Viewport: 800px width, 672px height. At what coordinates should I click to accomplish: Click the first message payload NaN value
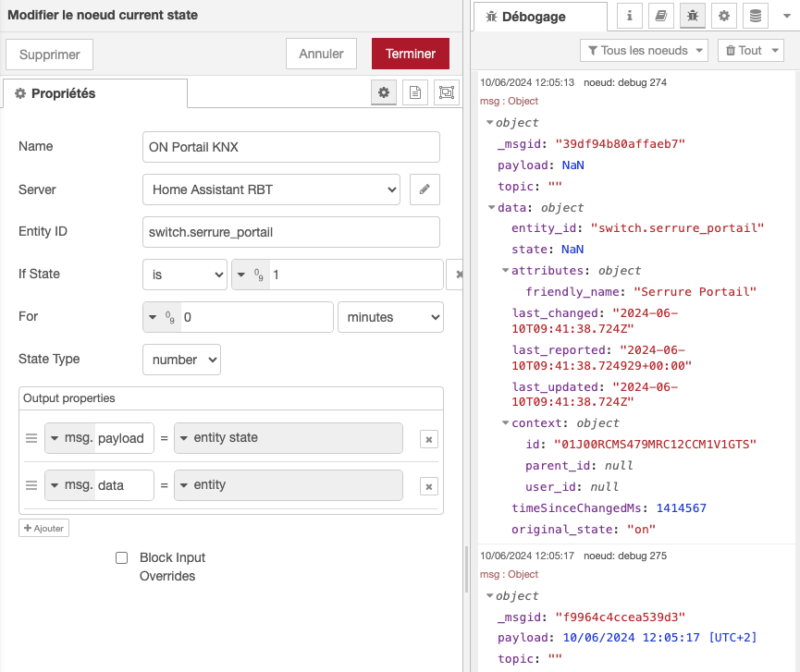point(573,165)
